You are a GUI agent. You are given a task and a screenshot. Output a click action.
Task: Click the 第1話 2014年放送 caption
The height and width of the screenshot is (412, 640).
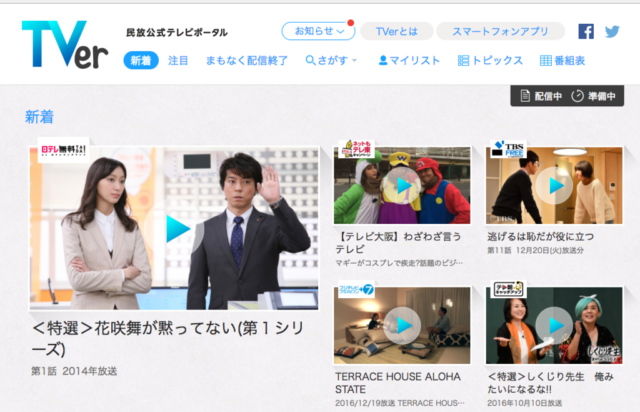pyautogui.click(x=74, y=371)
